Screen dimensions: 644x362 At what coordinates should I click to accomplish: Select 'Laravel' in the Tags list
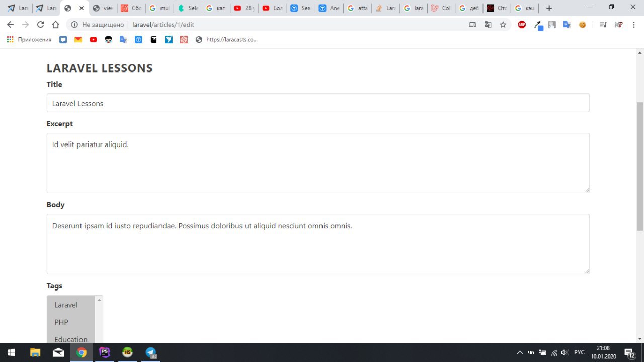click(70, 305)
